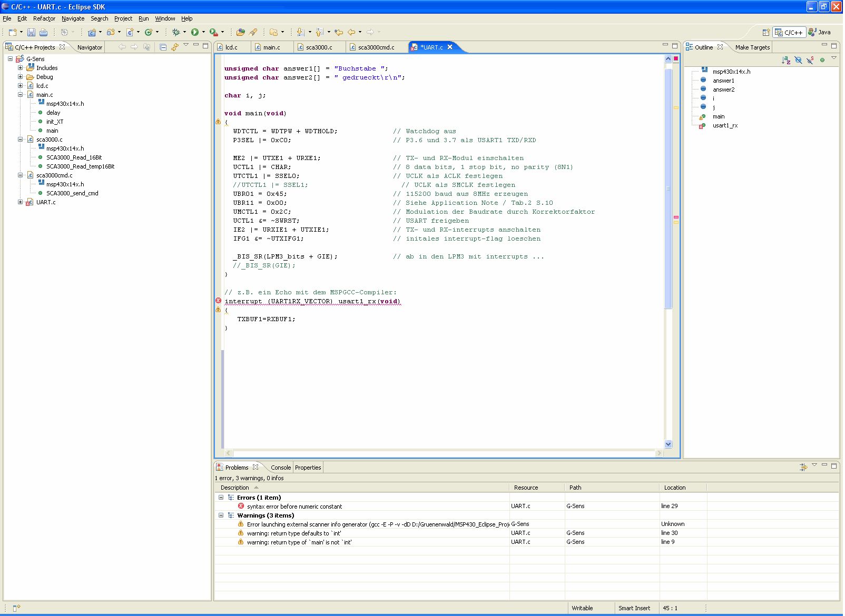Open the Run button dropdown arrow
The image size is (845, 616).
pos(203,32)
